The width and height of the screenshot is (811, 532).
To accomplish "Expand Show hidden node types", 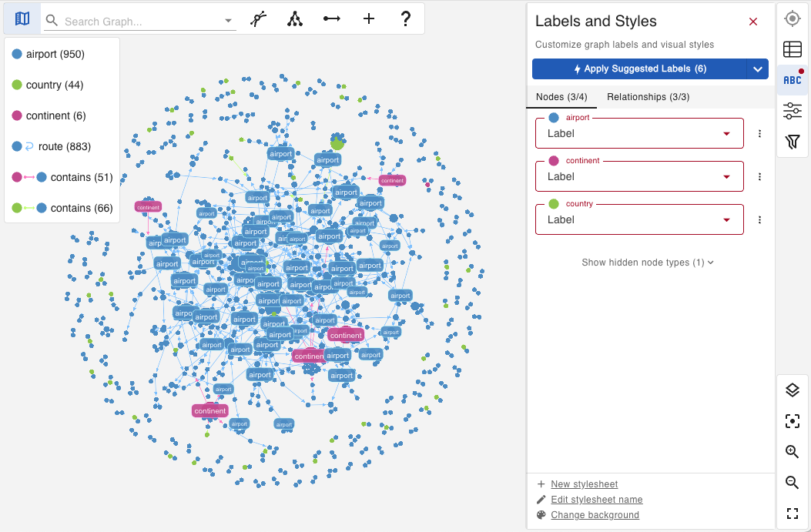I will tap(647, 262).
